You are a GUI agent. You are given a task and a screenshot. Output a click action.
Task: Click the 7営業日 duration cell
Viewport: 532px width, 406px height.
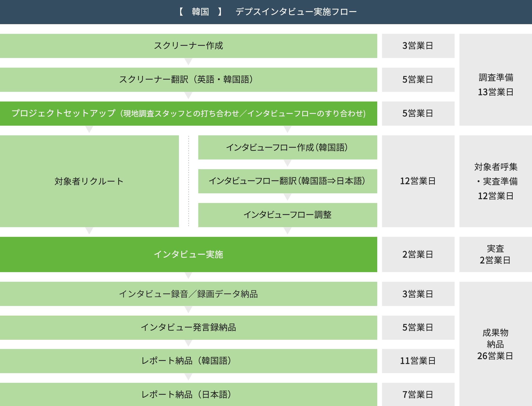tap(418, 394)
